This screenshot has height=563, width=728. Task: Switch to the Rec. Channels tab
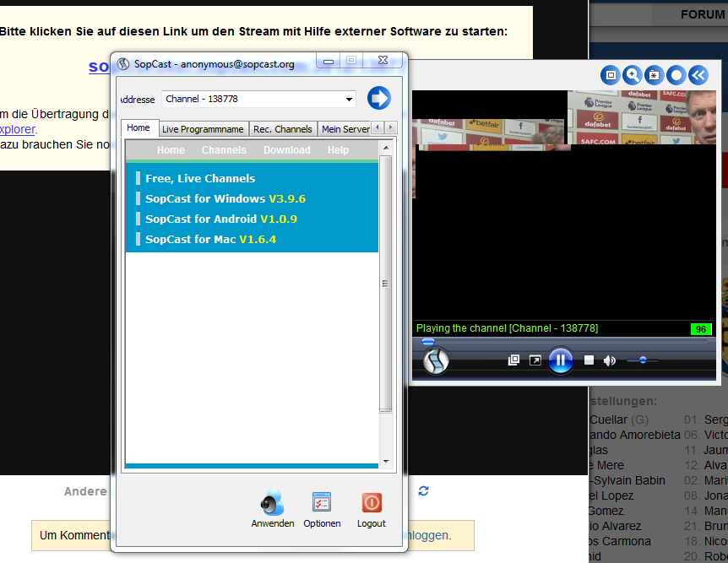pyautogui.click(x=283, y=129)
